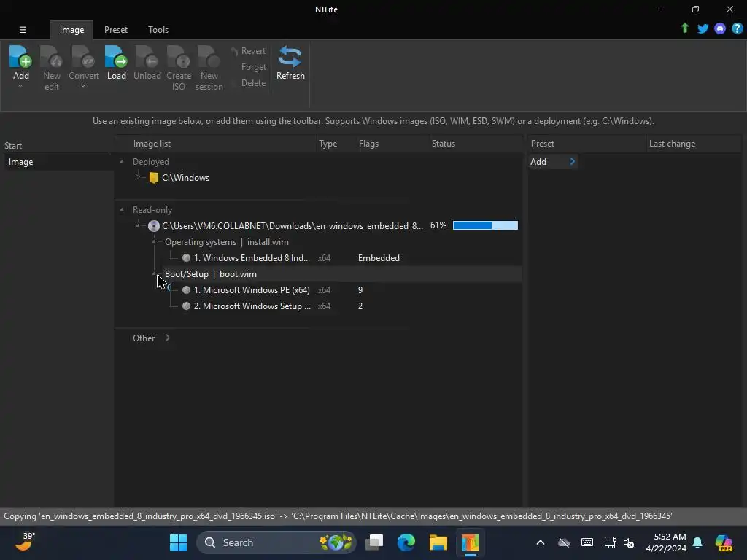Click the Load image toolbar icon
The height and width of the screenshot is (560, 747).
116,57
